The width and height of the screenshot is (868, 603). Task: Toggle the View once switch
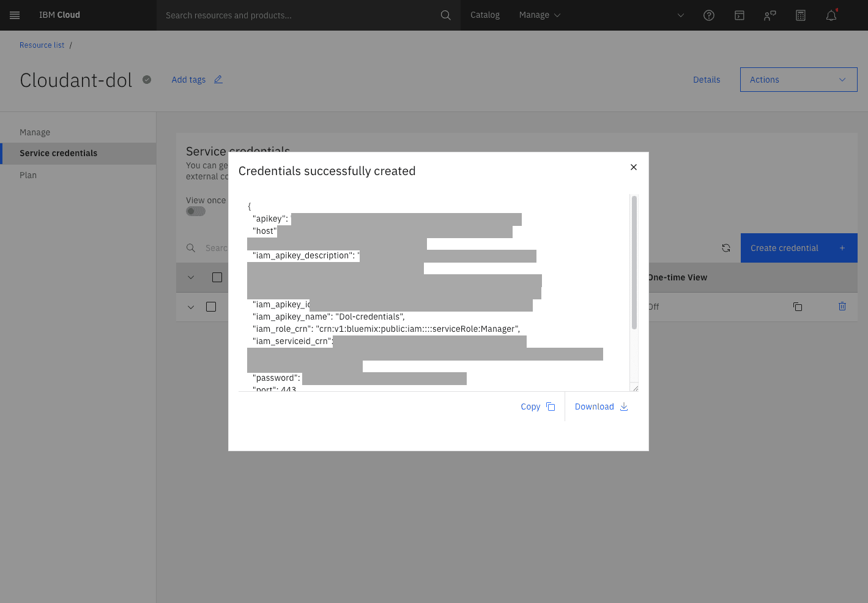coord(196,211)
